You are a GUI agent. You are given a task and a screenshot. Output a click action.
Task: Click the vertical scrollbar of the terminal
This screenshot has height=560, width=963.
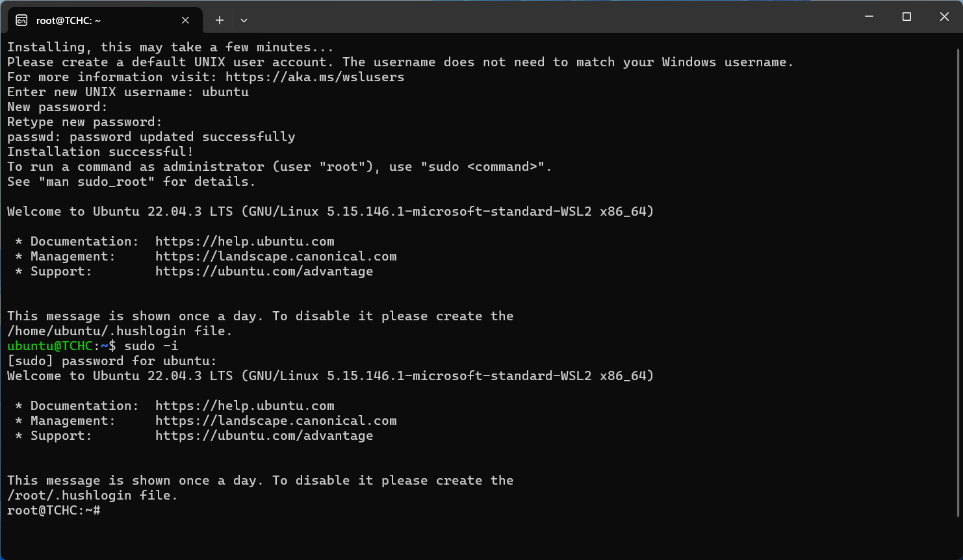pos(958,279)
